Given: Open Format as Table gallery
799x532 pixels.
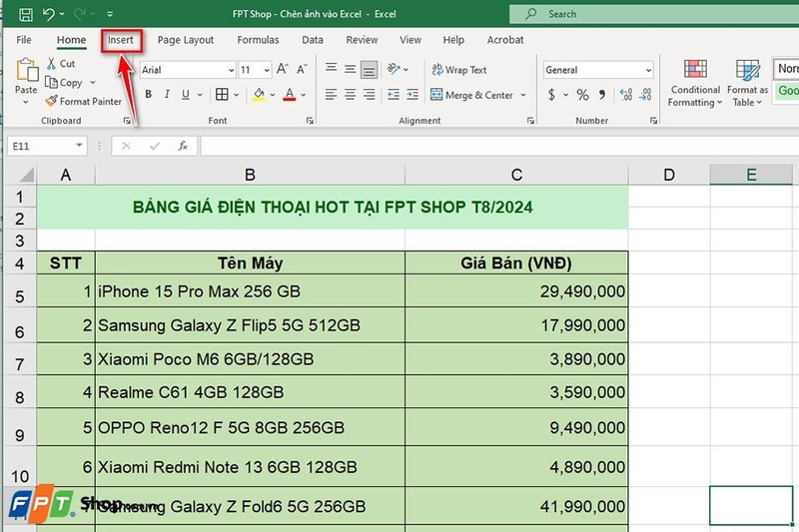Looking at the screenshot, I should (747, 83).
